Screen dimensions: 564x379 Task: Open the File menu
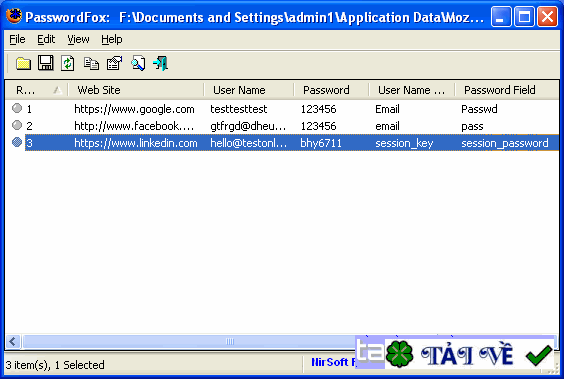point(17,39)
